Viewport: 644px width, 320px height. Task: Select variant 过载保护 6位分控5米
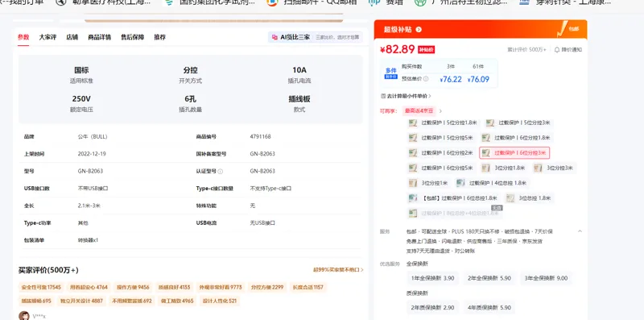point(441,168)
